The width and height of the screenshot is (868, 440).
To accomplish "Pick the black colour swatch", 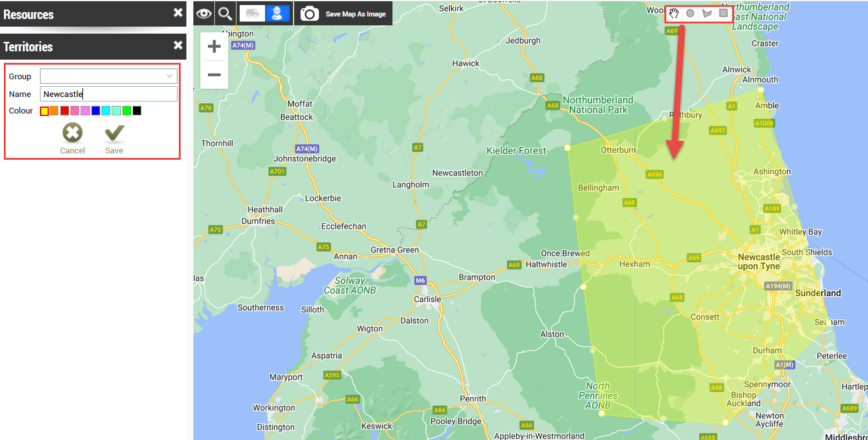I will click(137, 111).
